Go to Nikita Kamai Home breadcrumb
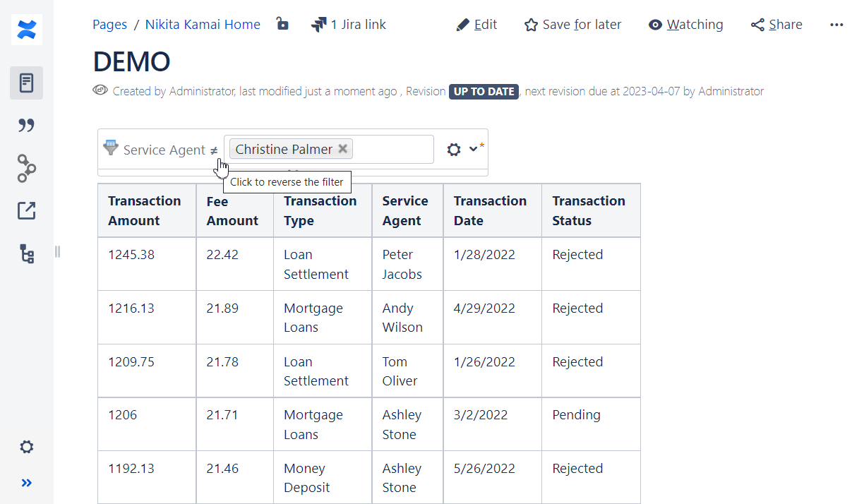Screen dimensions: 852x504 203,25
